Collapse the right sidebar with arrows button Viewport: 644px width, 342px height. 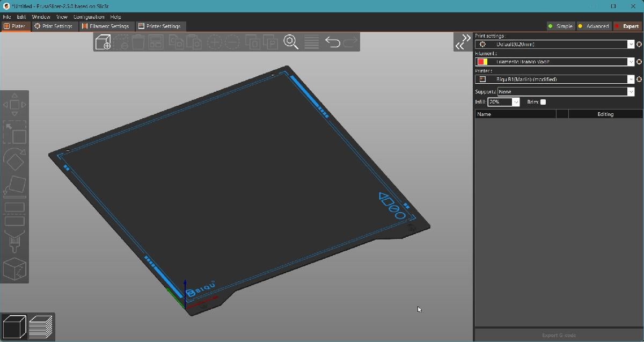coord(462,42)
